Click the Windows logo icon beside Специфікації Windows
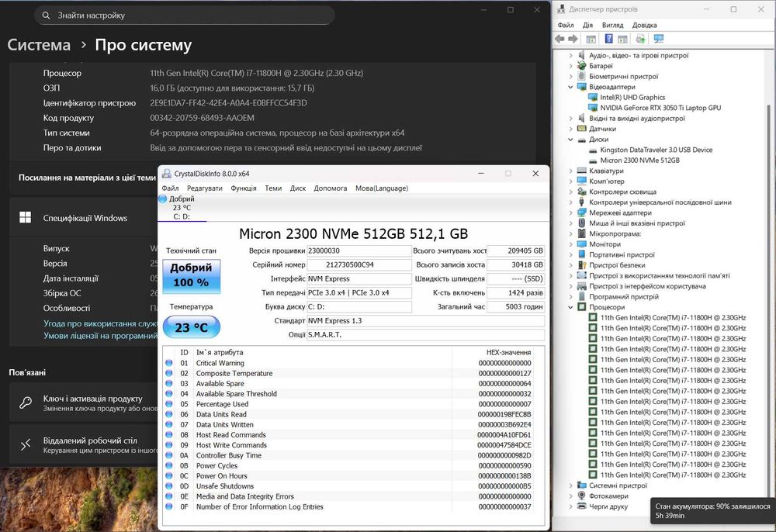Image resolution: width=776 pixels, height=532 pixels. coord(26,218)
